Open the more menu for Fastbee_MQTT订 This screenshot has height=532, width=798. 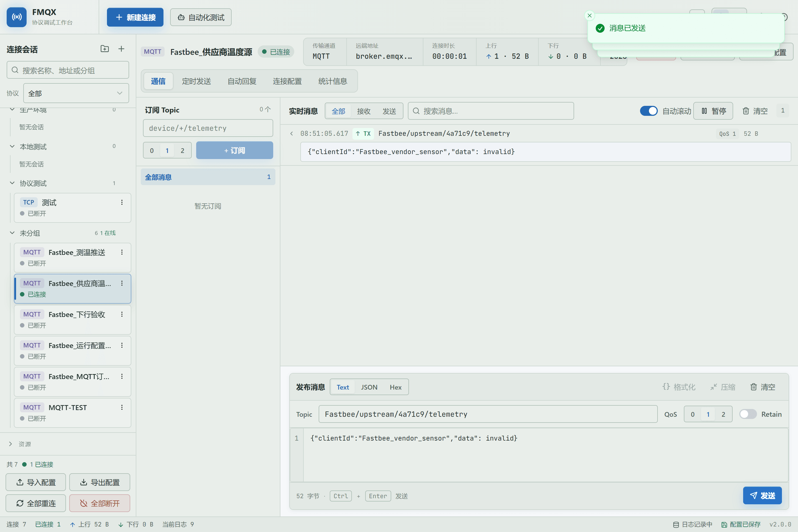tap(122, 376)
